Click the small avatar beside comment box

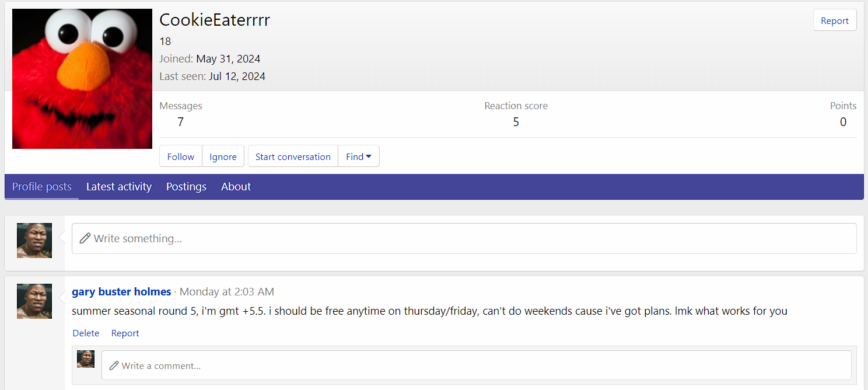click(x=86, y=359)
